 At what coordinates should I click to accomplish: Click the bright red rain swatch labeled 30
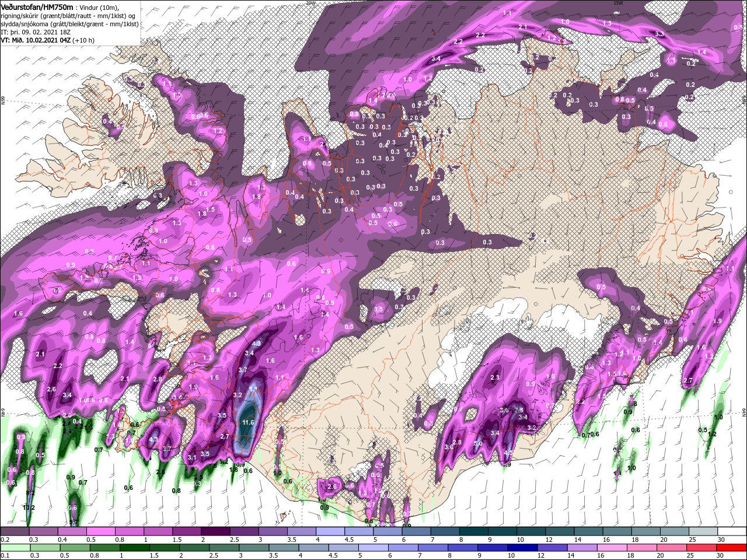tap(732, 547)
